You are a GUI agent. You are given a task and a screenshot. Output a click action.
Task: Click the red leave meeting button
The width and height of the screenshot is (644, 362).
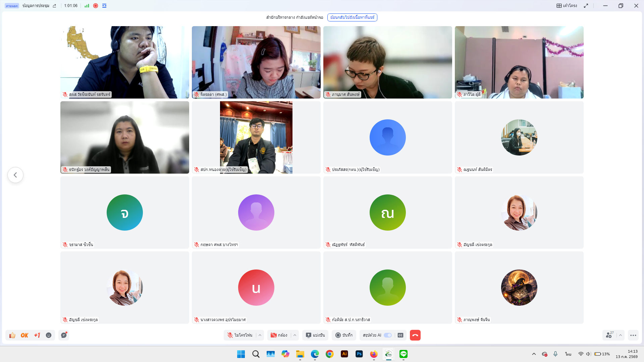pyautogui.click(x=415, y=335)
